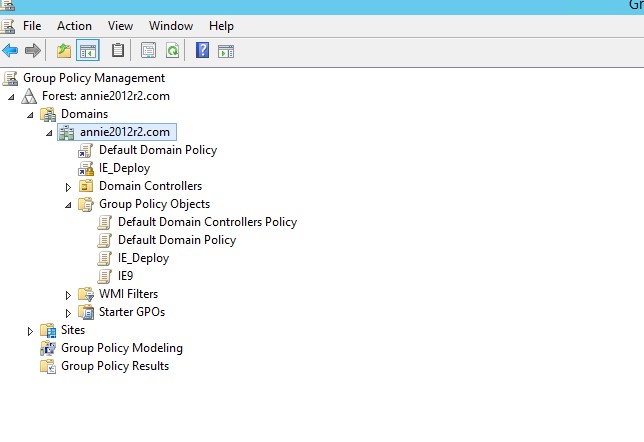The width and height of the screenshot is (644, 442).
Task: Expand the WMI Filters node
Action: point(68,295)
